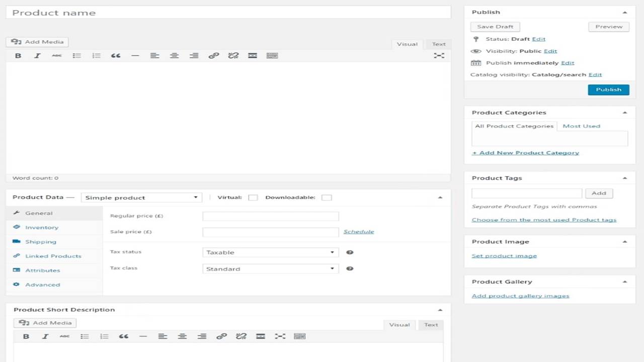Viewport: 644px width, 362px height.
Task: Remove link in main product editor
Action: pyautogui.click(x=233, y=56)
